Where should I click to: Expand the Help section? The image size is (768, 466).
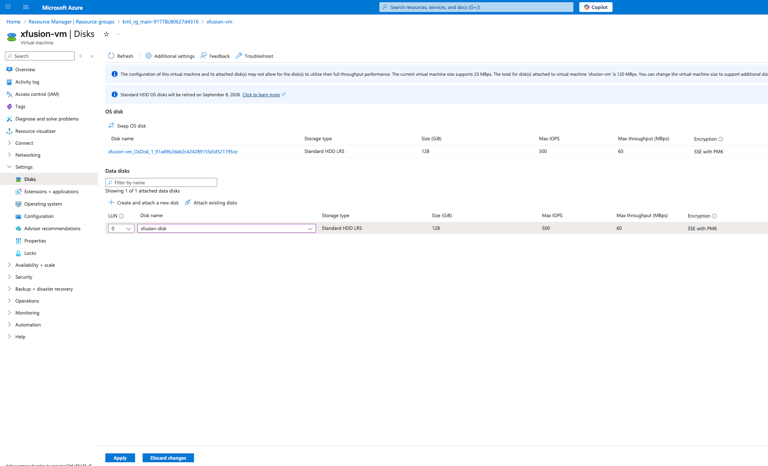[20, 337]
